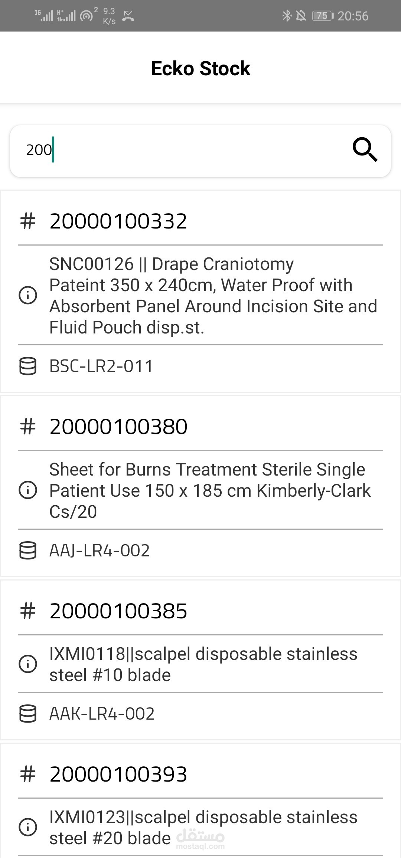Tap the magnifier search icon
401x868 pixels.
[365, 150]
